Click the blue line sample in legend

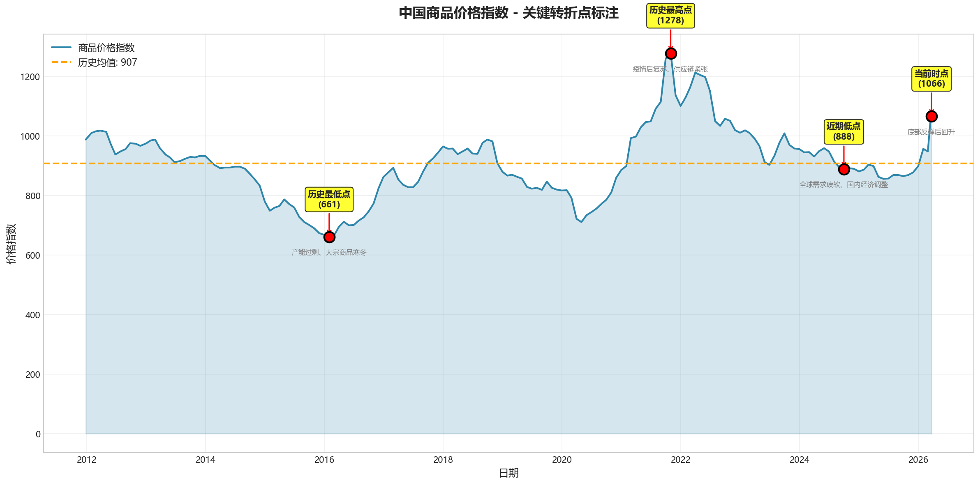(x=61, y=48)
